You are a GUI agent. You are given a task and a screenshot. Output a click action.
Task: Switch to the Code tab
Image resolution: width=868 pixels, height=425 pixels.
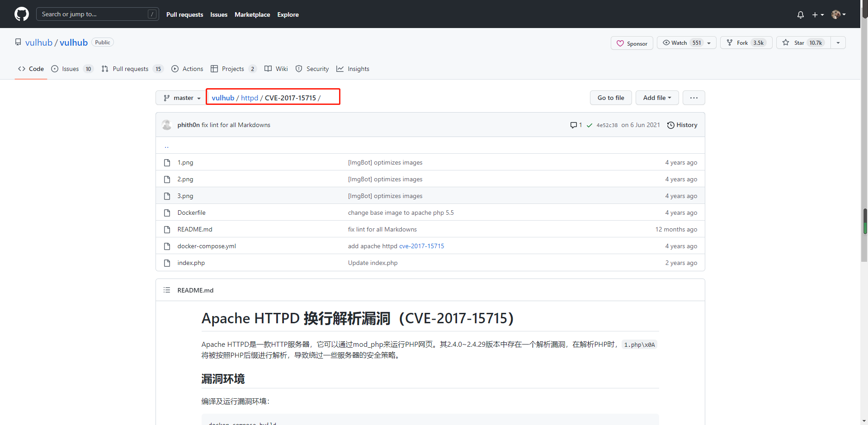pos(31,69)
